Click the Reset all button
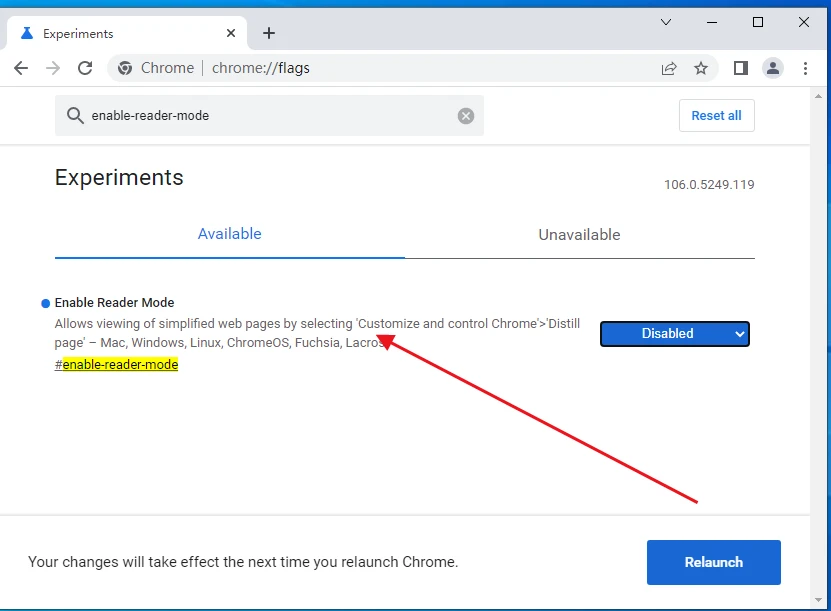The width and height of the screenshot is (831, 611). (716, 115)
